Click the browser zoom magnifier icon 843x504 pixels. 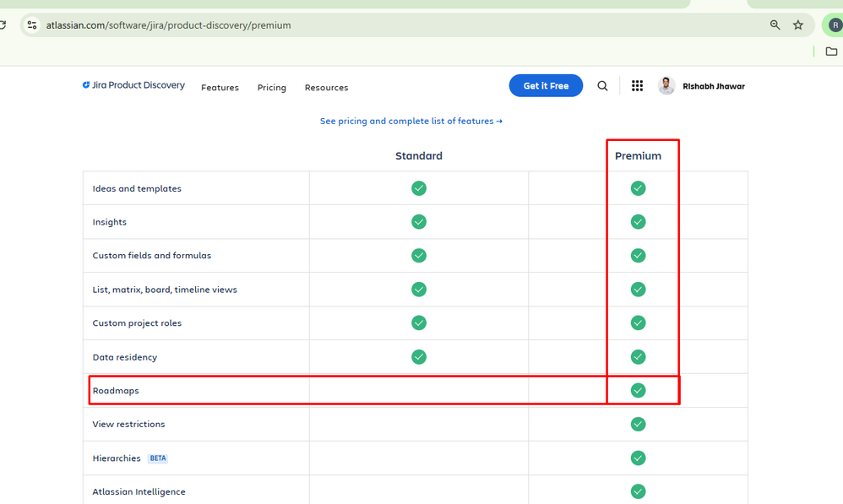click(x=775, y=24)
